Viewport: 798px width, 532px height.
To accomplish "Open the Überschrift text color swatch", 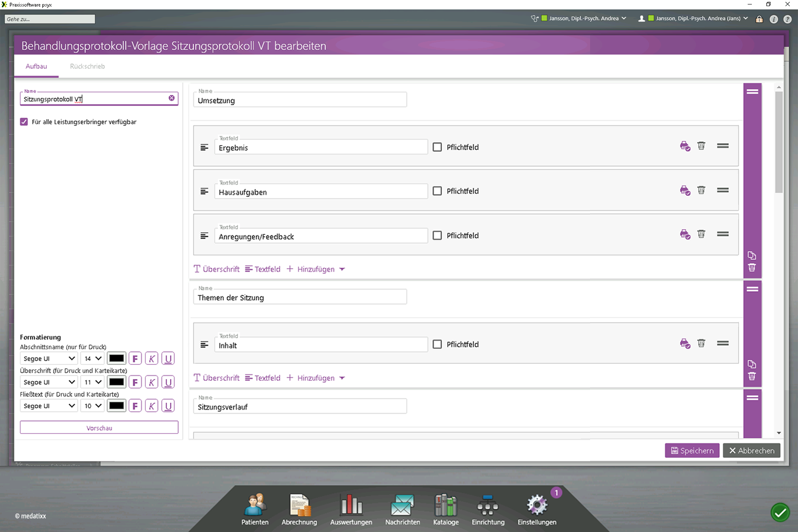I will [117, 382].
